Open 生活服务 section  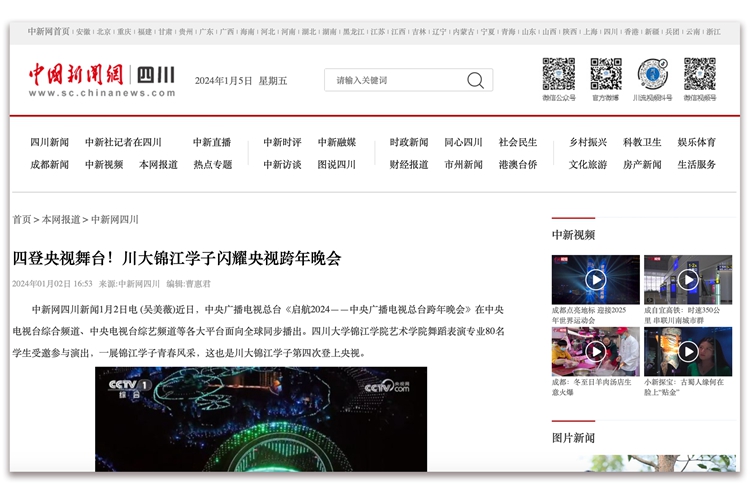point(697,165)
